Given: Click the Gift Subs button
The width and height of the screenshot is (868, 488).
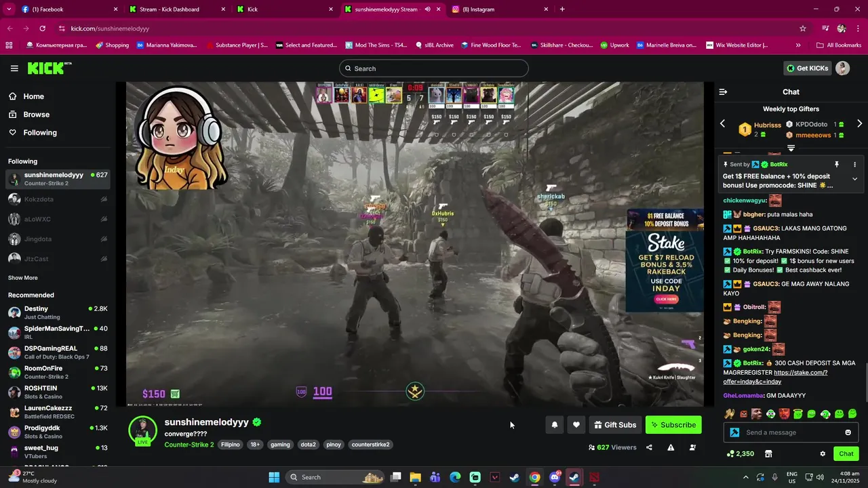Looking at the screenshot, I should pos(615,425).
